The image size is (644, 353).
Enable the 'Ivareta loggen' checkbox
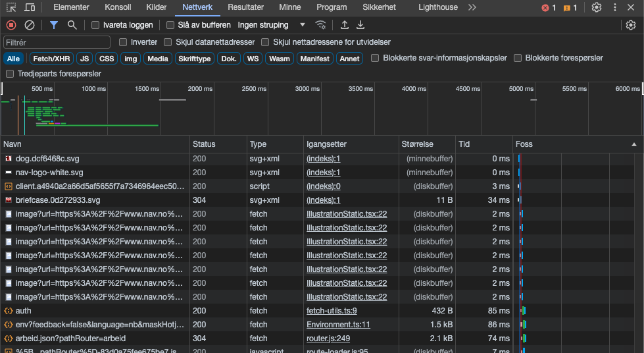click(95, 25)
